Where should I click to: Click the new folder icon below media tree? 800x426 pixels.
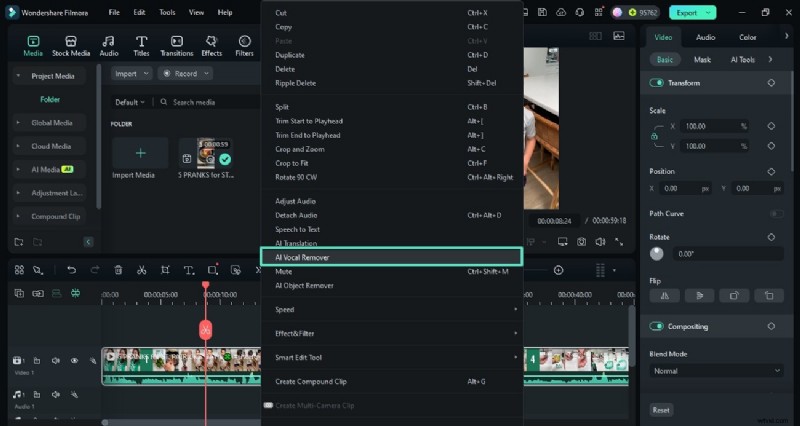click(19, 242)
